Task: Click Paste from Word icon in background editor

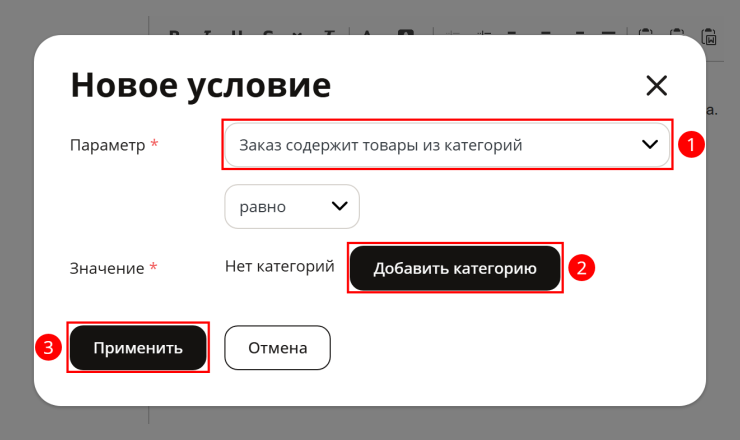Action: tap(709, 37)
